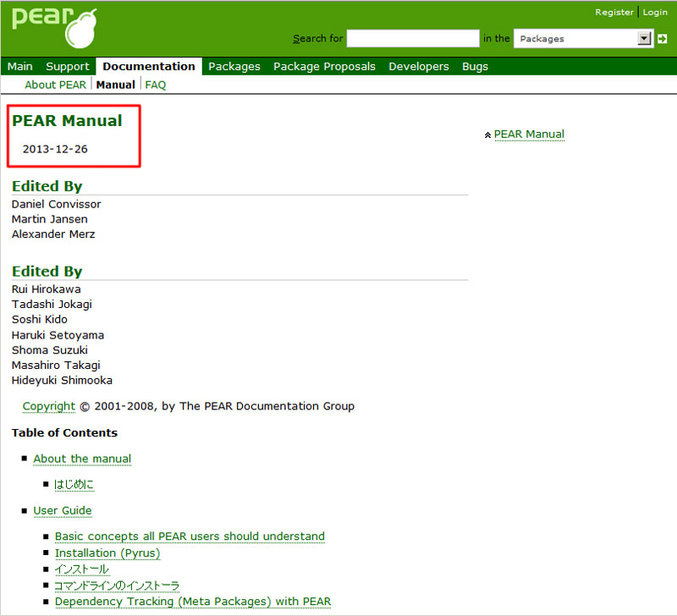677x616 pixels.
Task: Open the Support tab
Action: point(68,67)
